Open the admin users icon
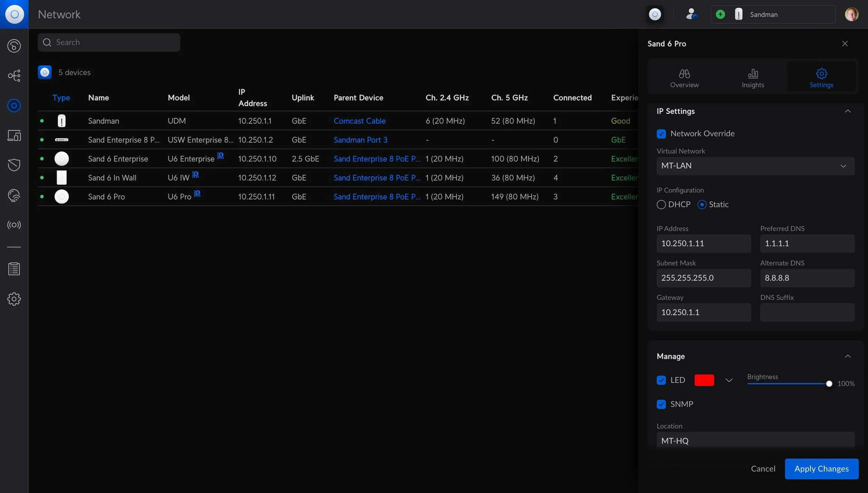868x493 pixels. (x=692, y=14)
